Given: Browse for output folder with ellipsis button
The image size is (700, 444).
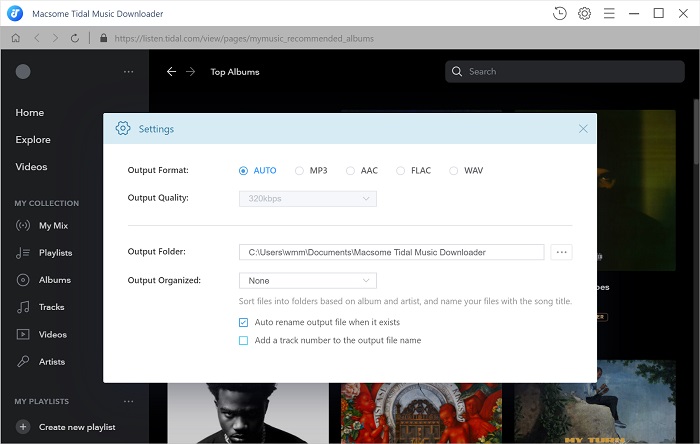Looking at the screenshot, I should 561,252.
